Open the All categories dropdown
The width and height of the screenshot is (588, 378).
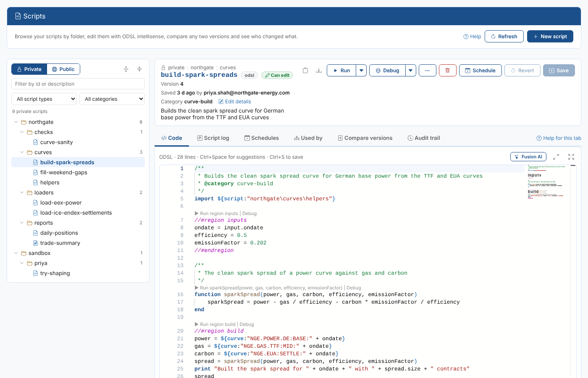(112, 99)
